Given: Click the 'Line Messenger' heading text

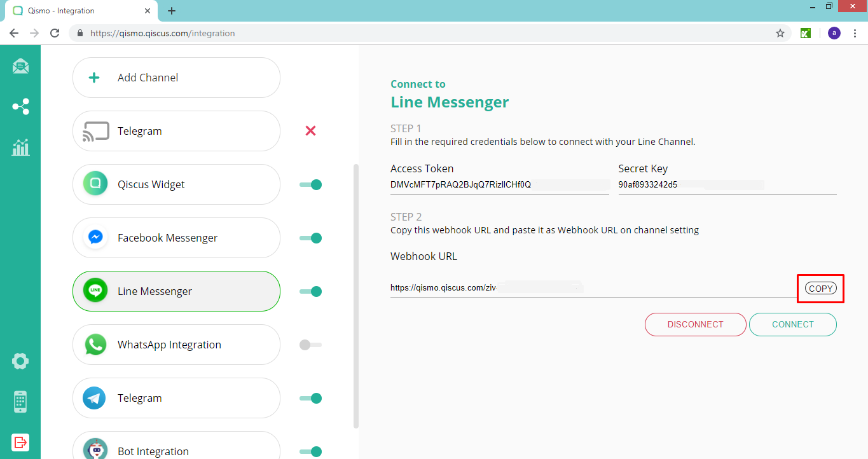Looking at the screenshot, I should click(x=450, y=102).
